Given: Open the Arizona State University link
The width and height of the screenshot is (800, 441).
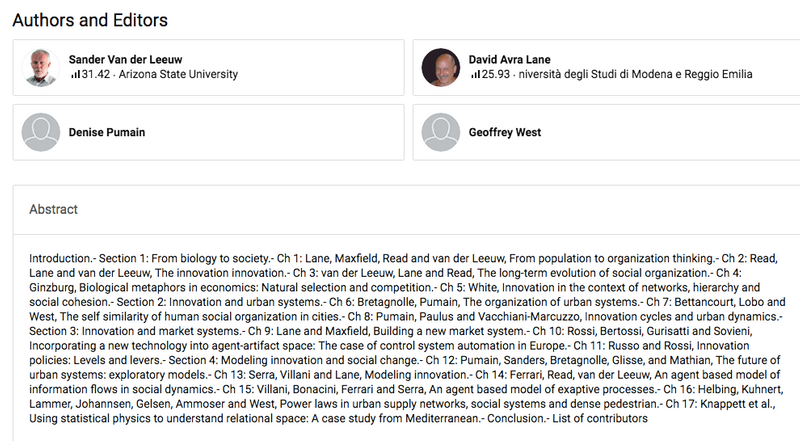Looking at the screenshot, I should coord(178,75).
